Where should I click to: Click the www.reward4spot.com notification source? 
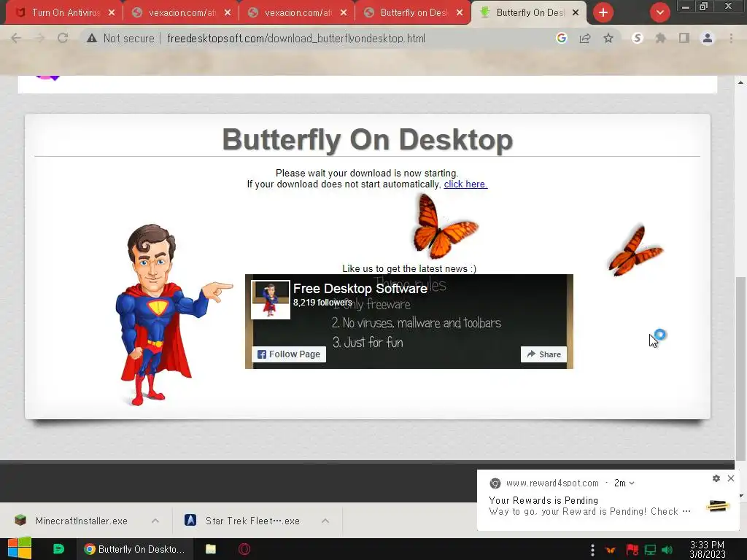(x=552, y=483)
